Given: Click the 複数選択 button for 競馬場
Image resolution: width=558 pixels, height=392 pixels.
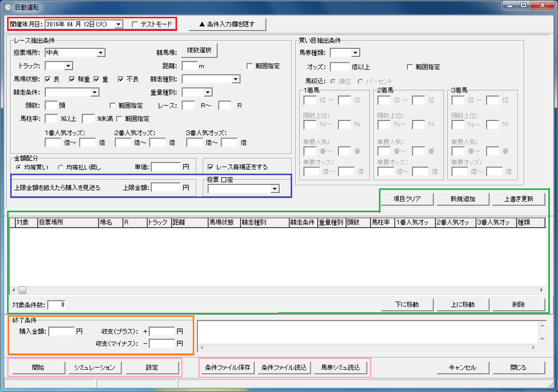Looking at the screenshot, I should [199, 51].
